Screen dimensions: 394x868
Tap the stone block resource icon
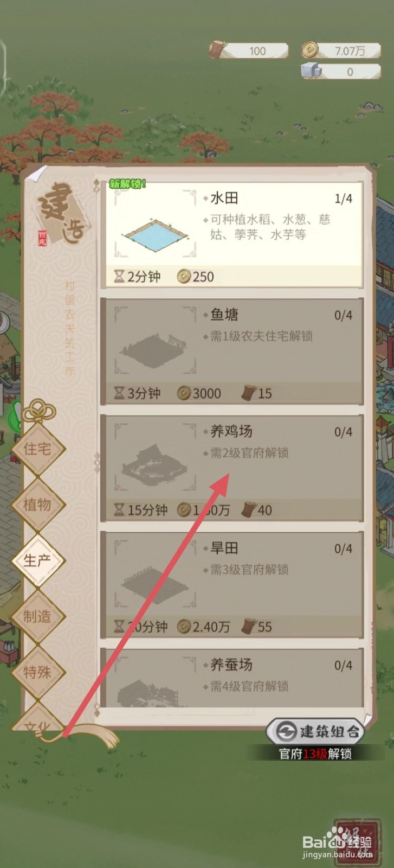pyautogui.click(x=311, y=71)
